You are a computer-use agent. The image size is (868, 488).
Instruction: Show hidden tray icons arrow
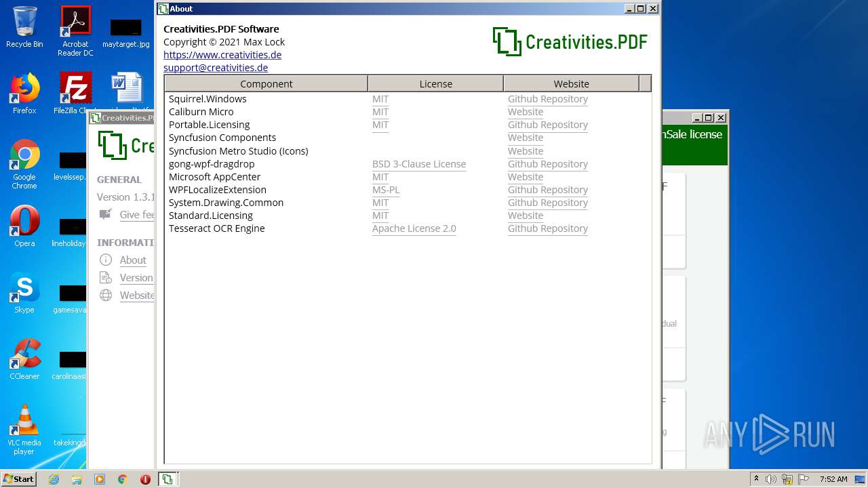pos(756,479)
